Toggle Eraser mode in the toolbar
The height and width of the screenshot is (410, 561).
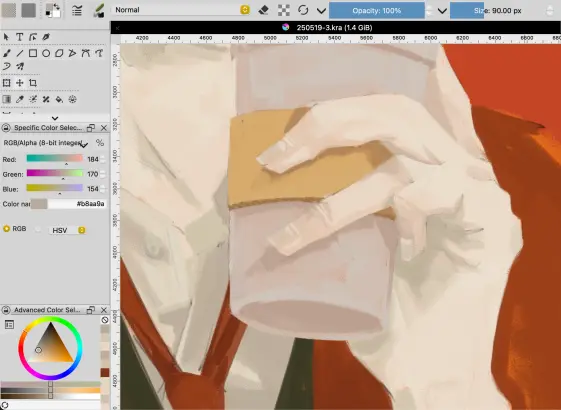click(x=264, y=10)
